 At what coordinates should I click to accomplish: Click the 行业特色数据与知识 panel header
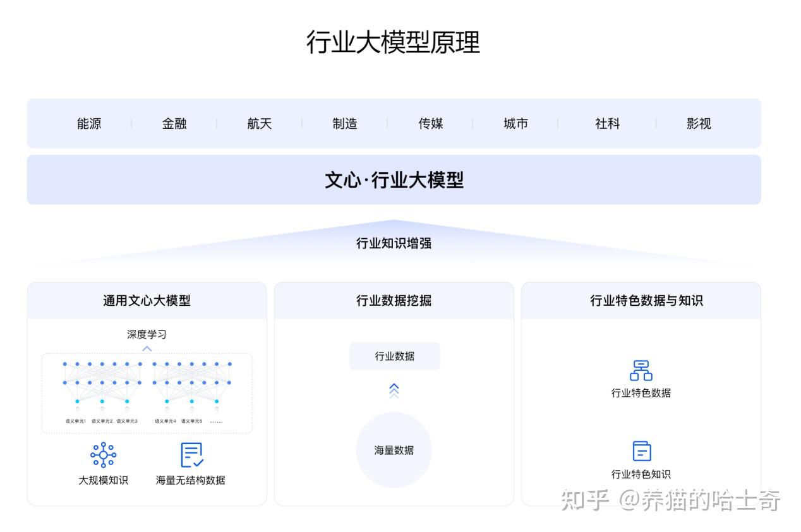(x=641, y=301)
